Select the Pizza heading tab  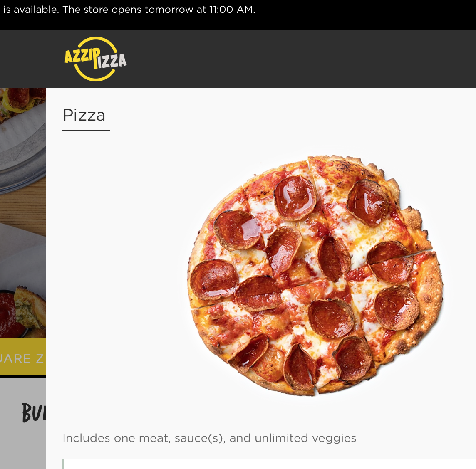pyautogui.click(x=84, y=115)
